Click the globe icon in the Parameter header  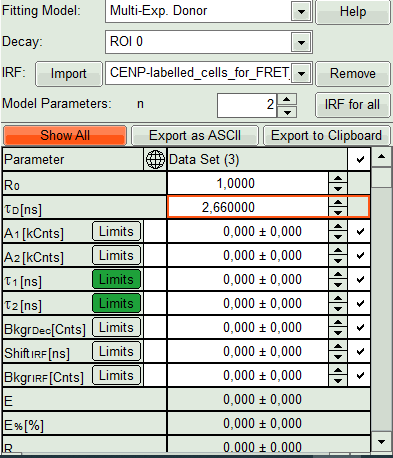(x=155, y=159)
